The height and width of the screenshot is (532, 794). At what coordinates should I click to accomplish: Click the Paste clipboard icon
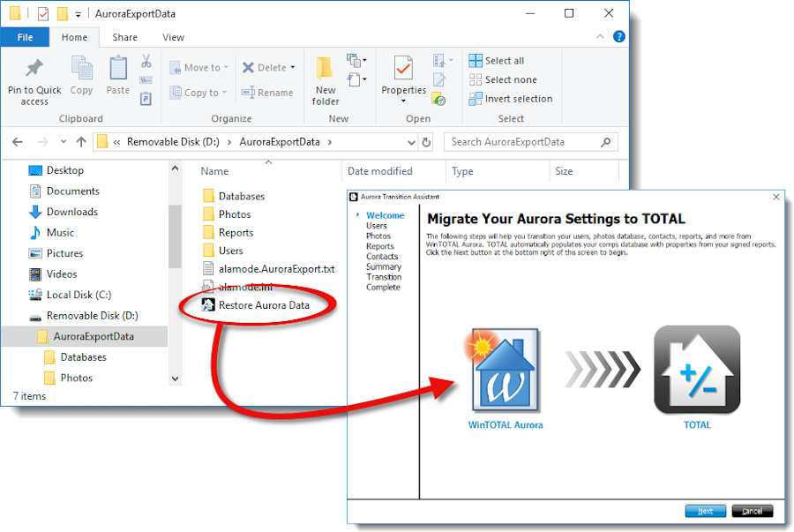click(x=118, y=68)
